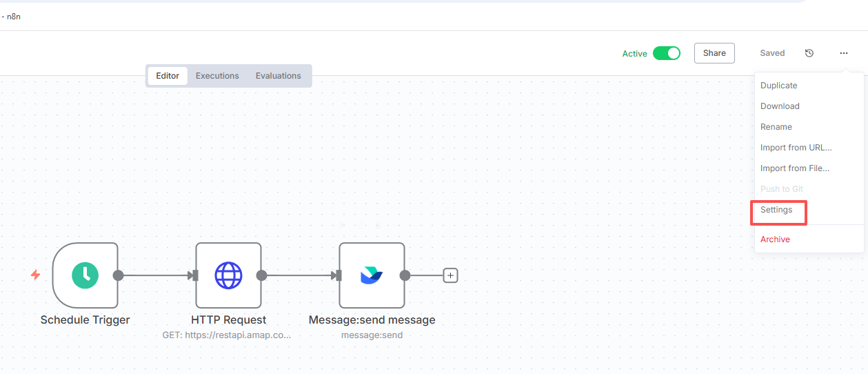Screen dimensions: 868x374
Task: Toggle the Active workflow switch off
Action: tap(666, 53)
